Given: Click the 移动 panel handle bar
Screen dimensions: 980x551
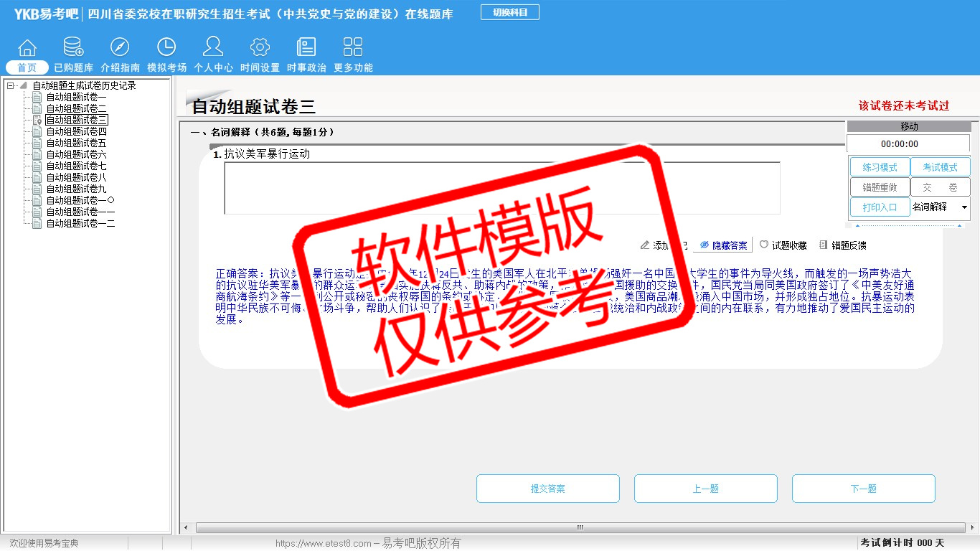Looking at the screenshot, I should click(908, 126).
